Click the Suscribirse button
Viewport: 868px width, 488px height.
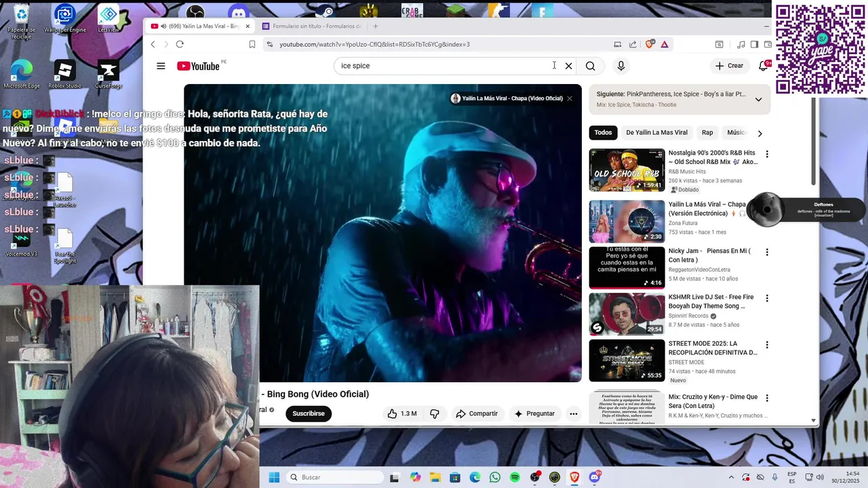[309, 413]
